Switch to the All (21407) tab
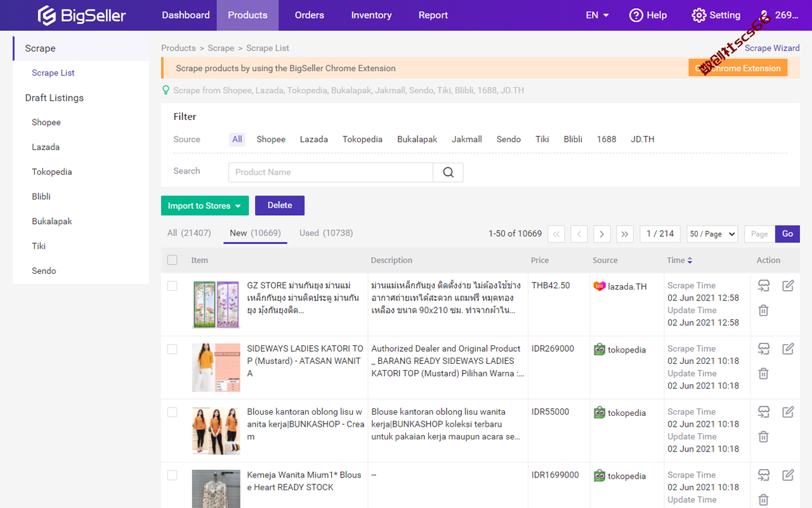The image size is (812, 508). click(x=189, y=233)
